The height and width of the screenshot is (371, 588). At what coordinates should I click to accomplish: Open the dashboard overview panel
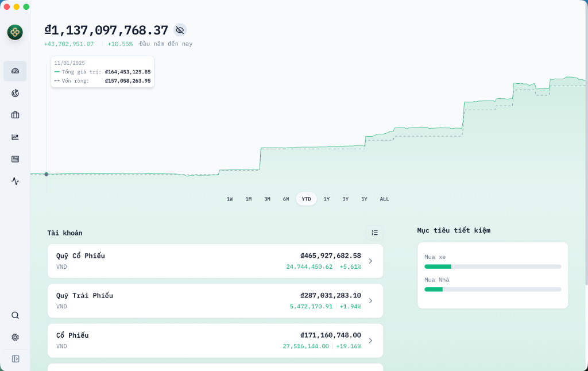pos(15,71)
